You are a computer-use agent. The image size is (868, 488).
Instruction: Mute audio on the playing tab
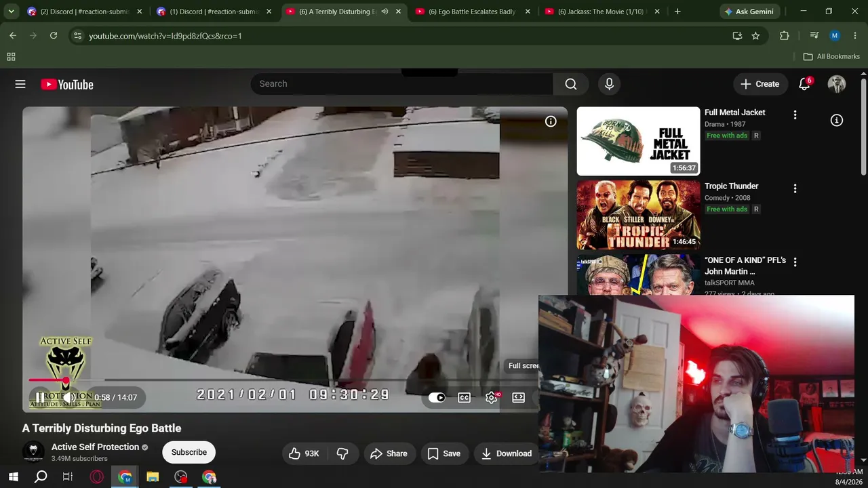pos(384,12)
